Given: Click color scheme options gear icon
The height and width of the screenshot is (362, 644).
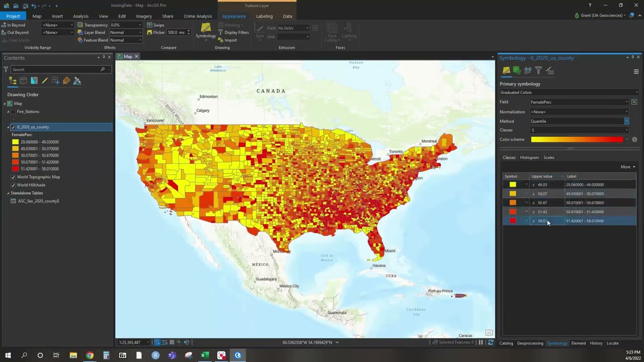Looking at the screenshot, I should pyautogui.click(x=634, y=139).
